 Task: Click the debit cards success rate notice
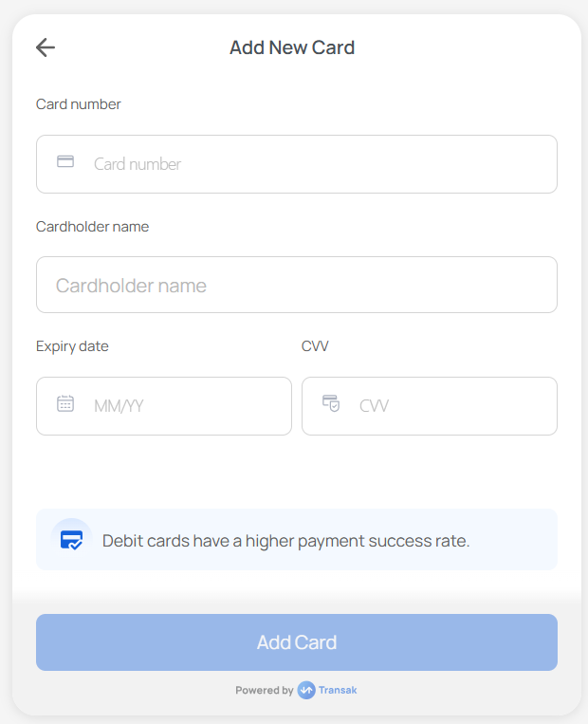click(x=297, y=539)
